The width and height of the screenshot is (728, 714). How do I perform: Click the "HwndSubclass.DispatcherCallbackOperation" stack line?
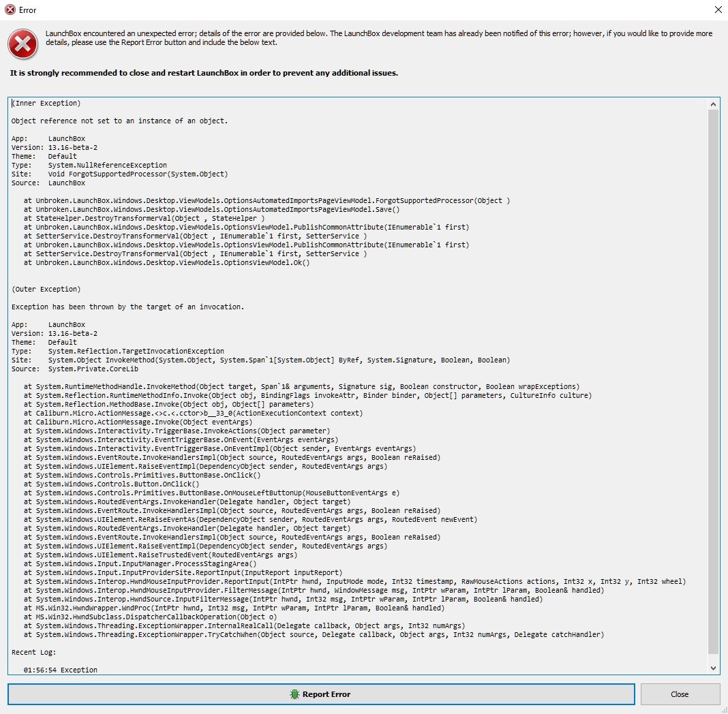tap(150, 617)
